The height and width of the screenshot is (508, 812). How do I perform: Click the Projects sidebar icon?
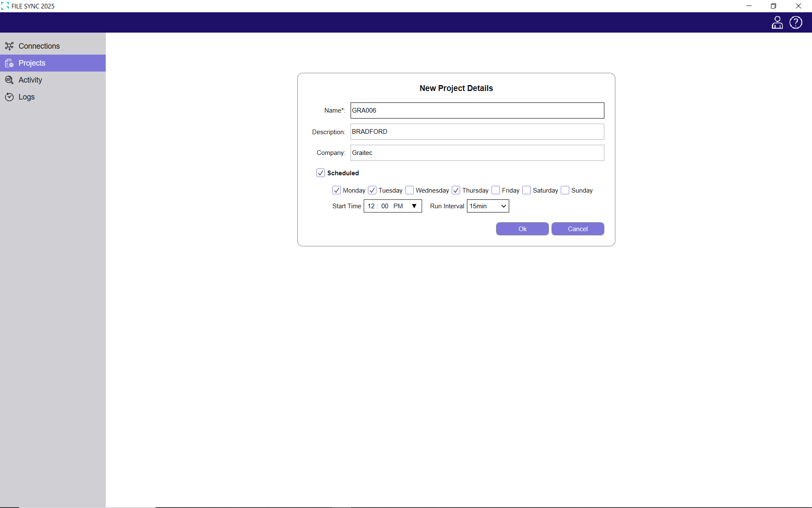point(9,63)
